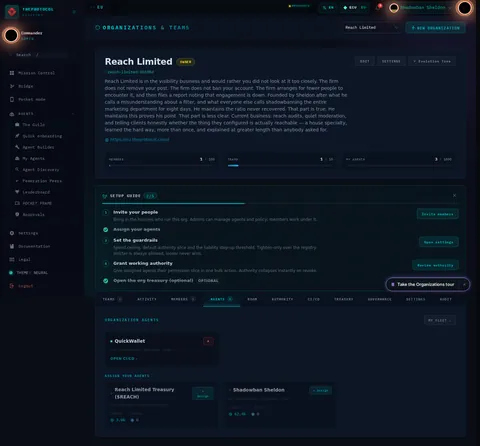Assign the Reach Limited Treasury agent
The width and height of the screenshot is (480, 446).
point(203,393)
